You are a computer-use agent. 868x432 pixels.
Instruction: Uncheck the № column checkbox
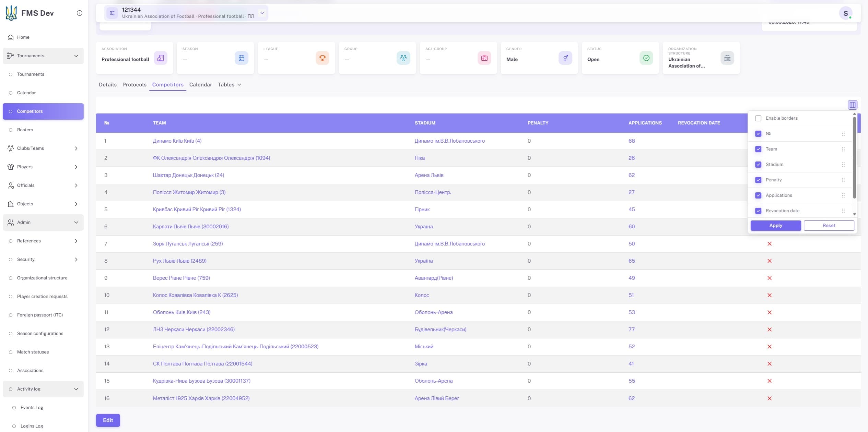click(x=758, y=134)
